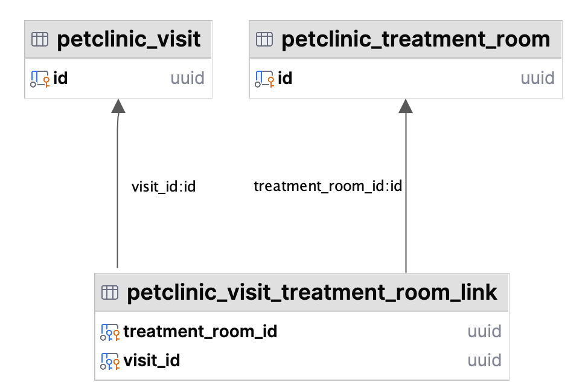The height and width of the screenshot is (391, 588).
Task: Select the petclinic_visit_treatment_room_link table title
Action: (x=312, y=292)
